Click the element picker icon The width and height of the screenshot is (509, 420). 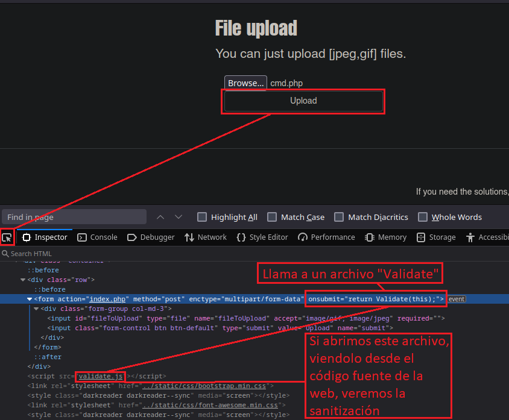click(x=7, y=237)
